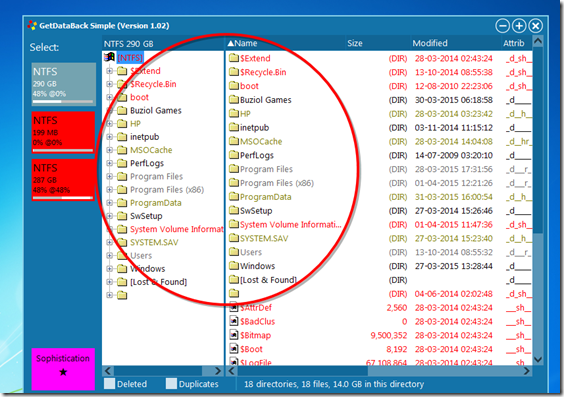Click scroll up arrow of file list

(x=538, y=42)
